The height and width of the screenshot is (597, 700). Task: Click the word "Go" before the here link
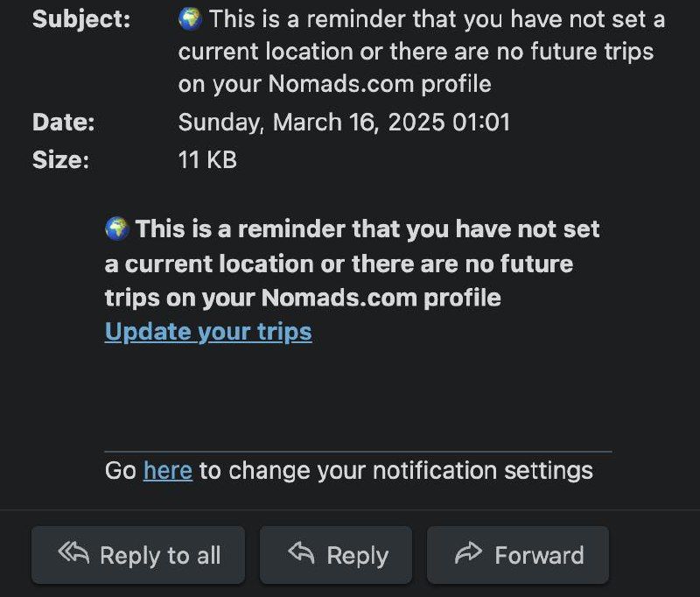[120, 470]
